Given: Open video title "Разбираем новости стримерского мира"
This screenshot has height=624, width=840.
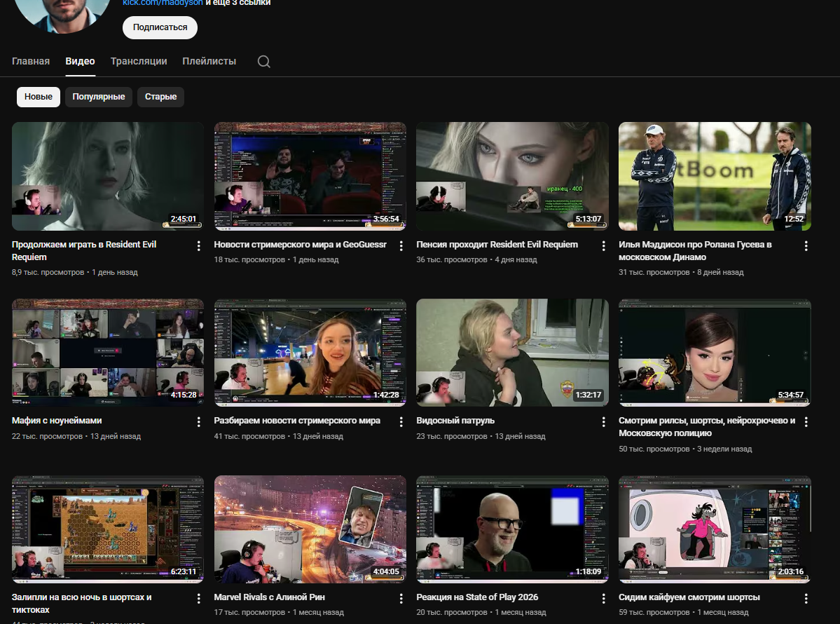Looking at the screenshot, I should [x=297, y=420].
